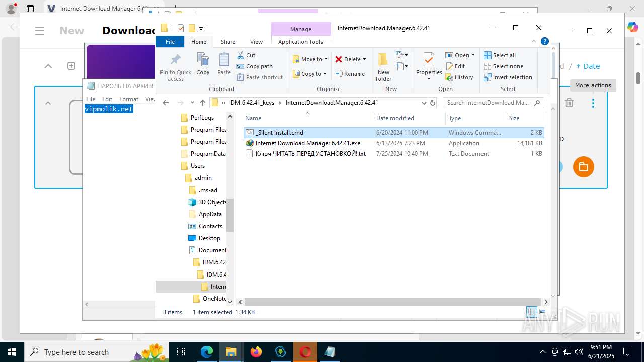Screen dimensions: 644x362
Task: Refresh the Explorer address bar
Action: tap(432, 103)
